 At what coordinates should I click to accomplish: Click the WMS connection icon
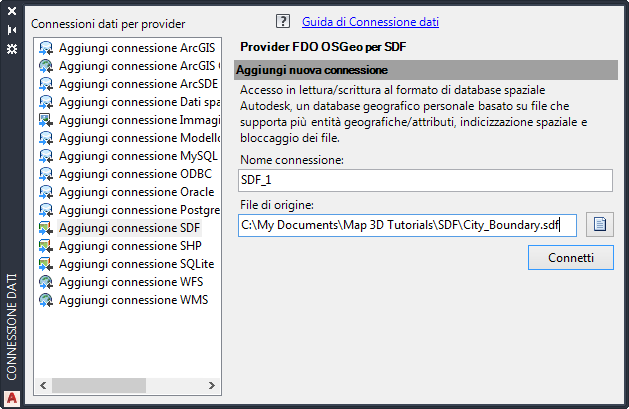pos(46,300)
